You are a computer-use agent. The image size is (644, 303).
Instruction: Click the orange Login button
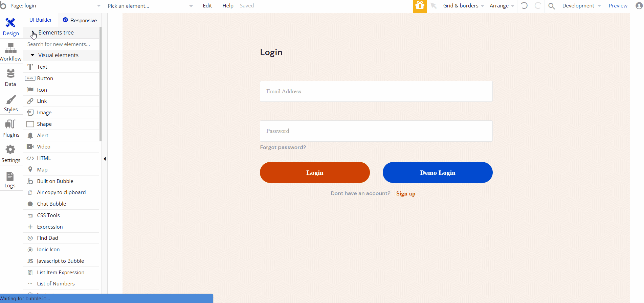pyautogui.click(x=315, y=172)
